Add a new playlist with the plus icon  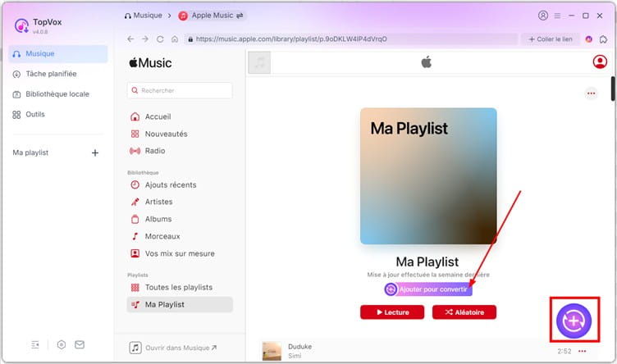(x=95, y=153)
